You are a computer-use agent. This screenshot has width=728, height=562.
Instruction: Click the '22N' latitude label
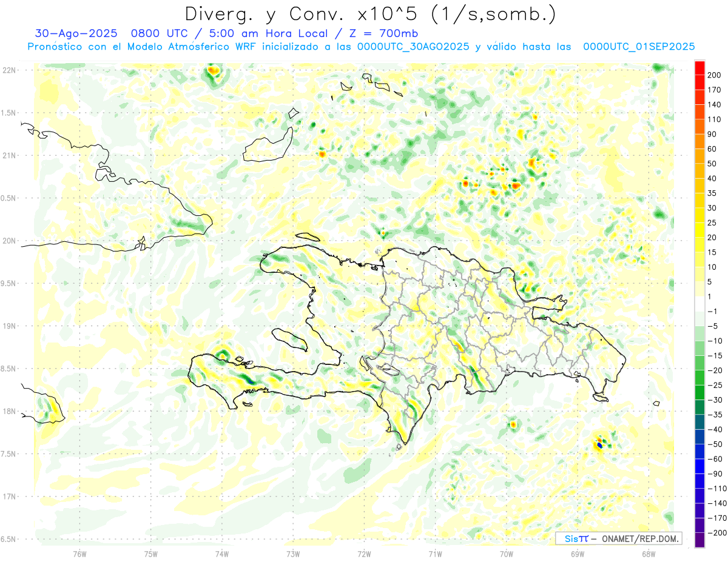coord(9,70)
